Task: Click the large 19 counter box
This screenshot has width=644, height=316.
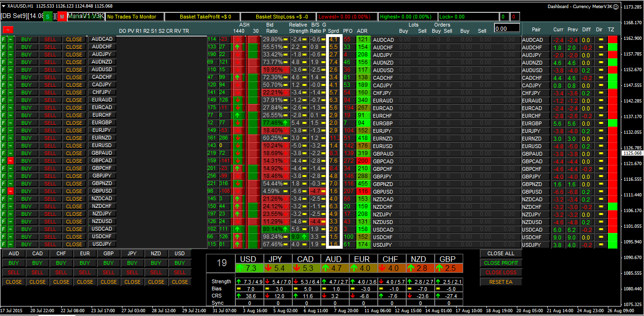Action: click(x=221, y=263)
